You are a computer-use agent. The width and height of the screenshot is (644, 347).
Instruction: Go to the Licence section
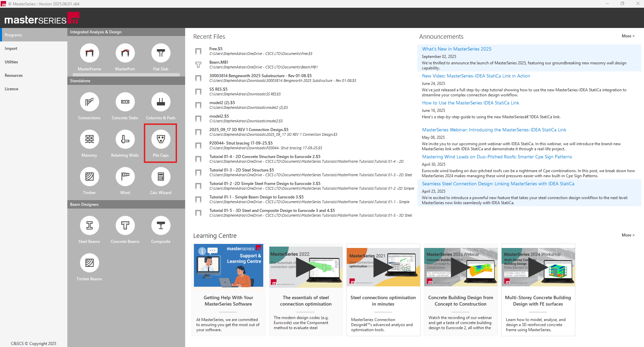[x=11, y=89]
